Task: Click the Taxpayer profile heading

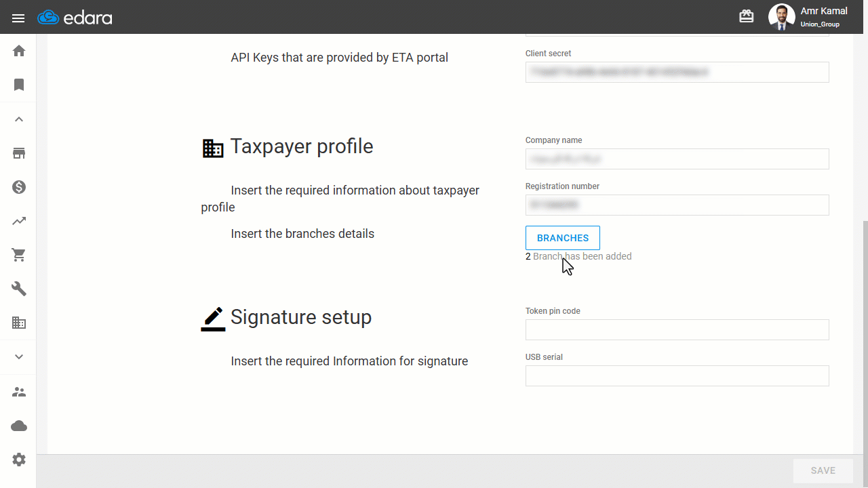Action: [x=302, y=146]
